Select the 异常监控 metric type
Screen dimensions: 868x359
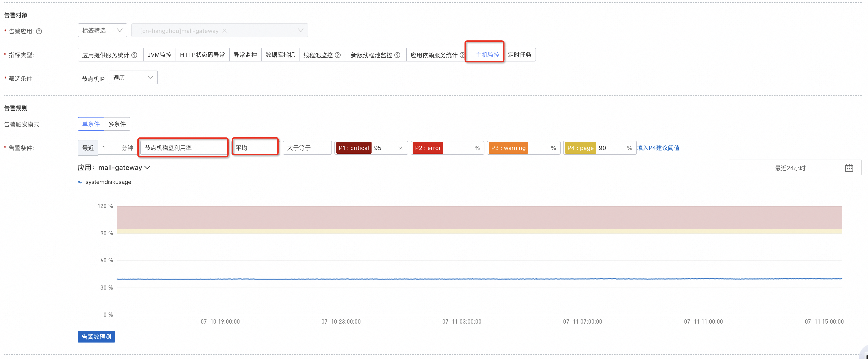tap(245, 55)
